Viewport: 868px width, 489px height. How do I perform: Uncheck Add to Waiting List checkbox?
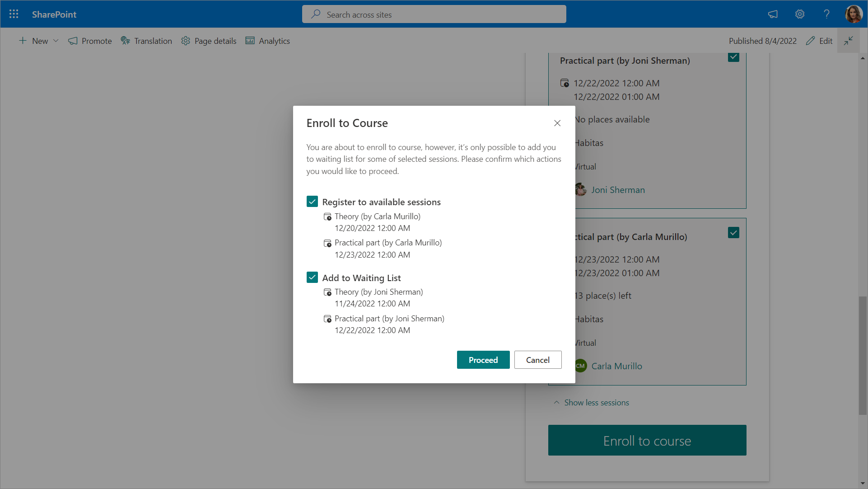coord(312,277)
